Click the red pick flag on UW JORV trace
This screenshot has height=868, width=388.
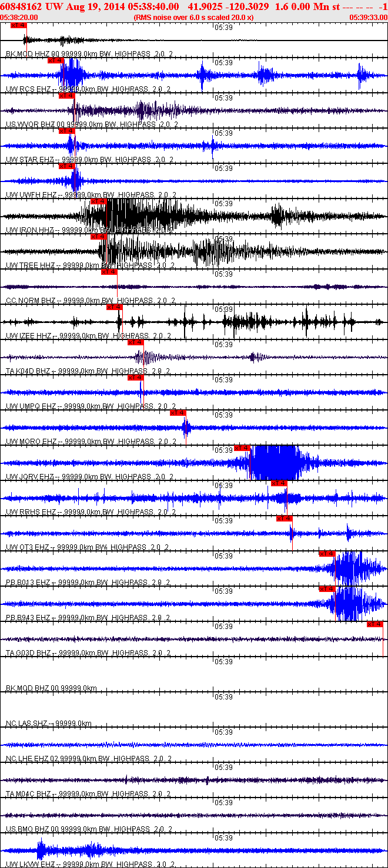pyautogui.click(x=242, y=448)
